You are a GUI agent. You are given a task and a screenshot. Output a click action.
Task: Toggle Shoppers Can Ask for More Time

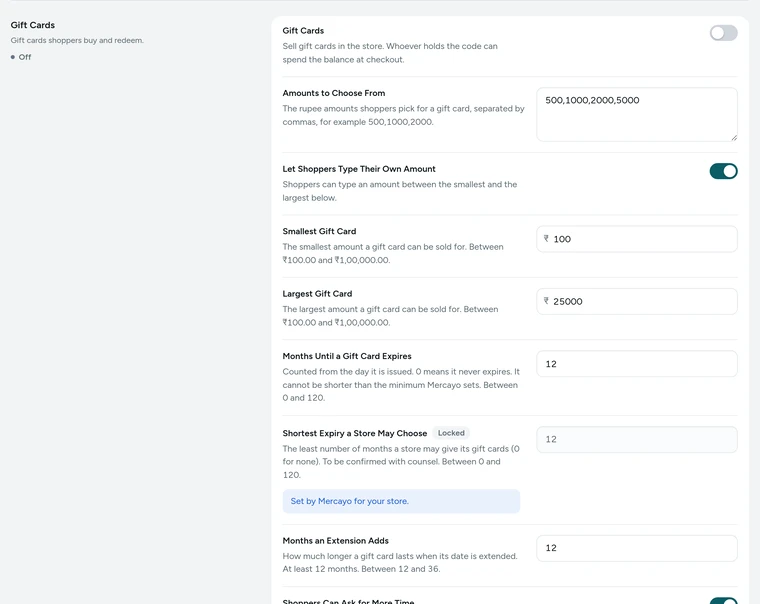pos(723,601)
